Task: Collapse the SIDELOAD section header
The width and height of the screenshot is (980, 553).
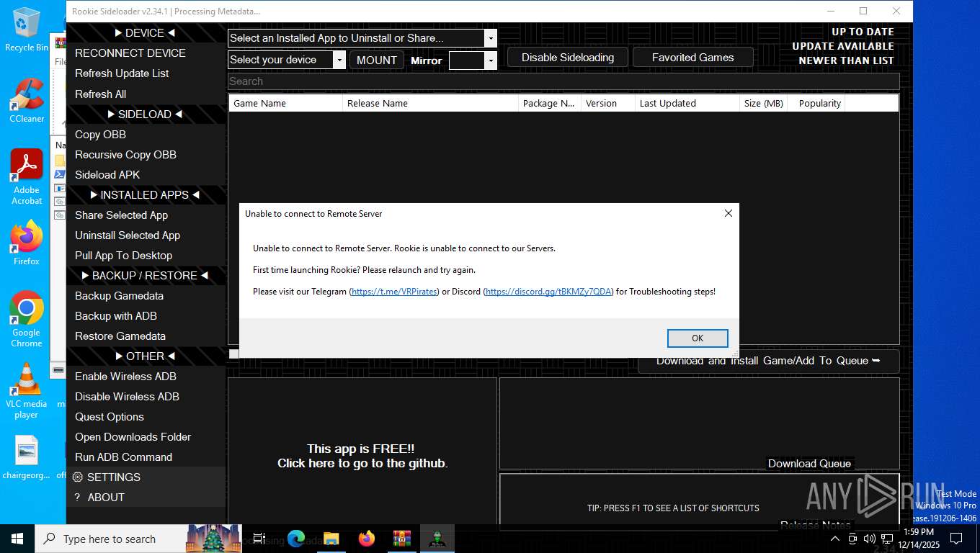Action: click(145, 114)
